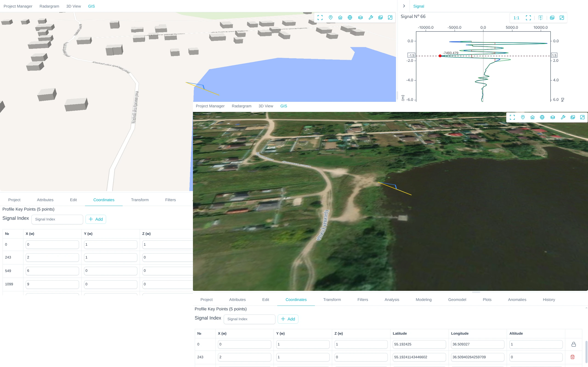Open the Project Manager menu

point(18,6)
